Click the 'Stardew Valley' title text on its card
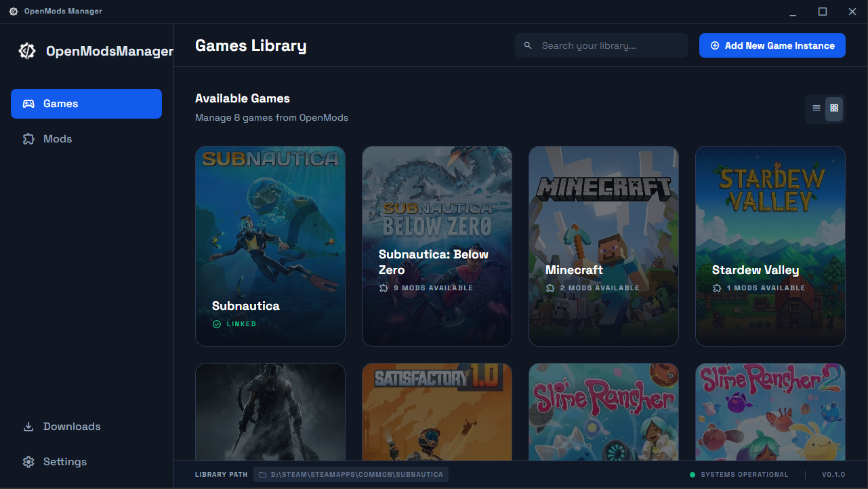Viewport: 868px width, 489px height. coord(756,270)
